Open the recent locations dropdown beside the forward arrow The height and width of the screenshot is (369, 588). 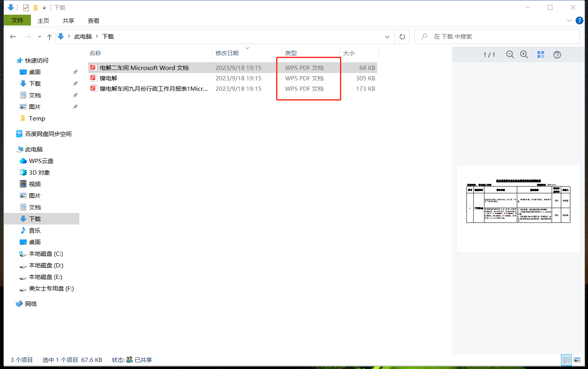tap(39, 36)
